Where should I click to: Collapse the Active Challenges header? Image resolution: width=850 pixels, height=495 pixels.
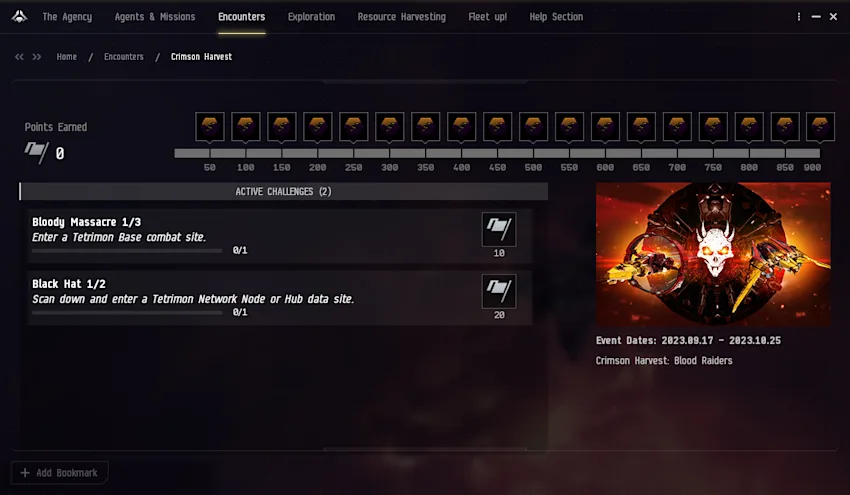tap(284, 191)
